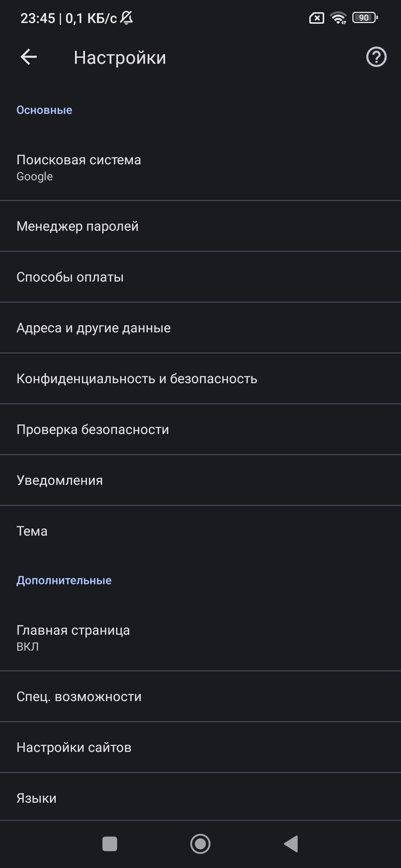Tap the battery indicator icon
The image size is (401, 868).
point(365,18)
